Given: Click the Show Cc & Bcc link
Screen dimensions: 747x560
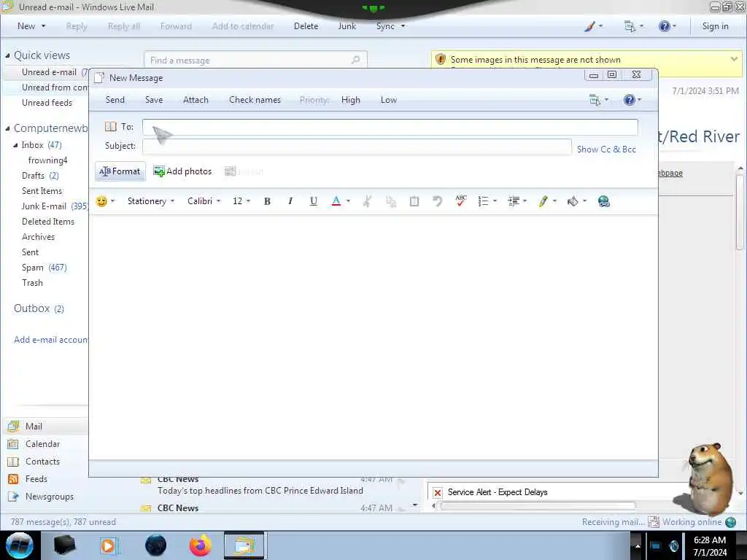Looking at the screenshot, I should tap(606, 149).
